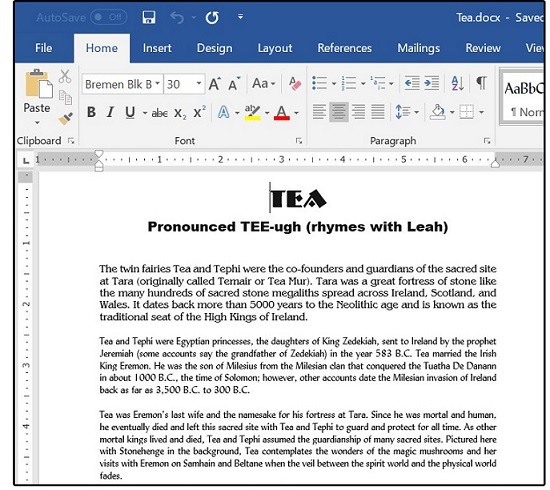The width and height of the screenshot is (550, 490).
Task: Justify paragraph text
Action: [377, 112]
